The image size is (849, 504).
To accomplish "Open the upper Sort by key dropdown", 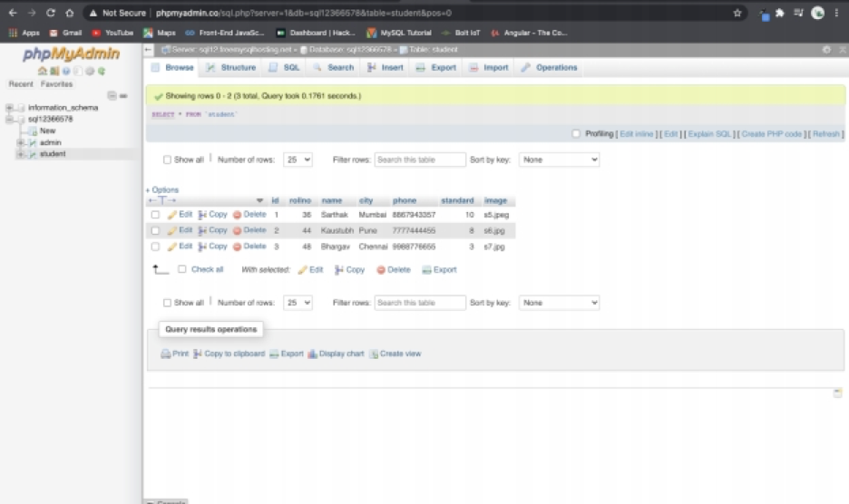I will 559,160.
